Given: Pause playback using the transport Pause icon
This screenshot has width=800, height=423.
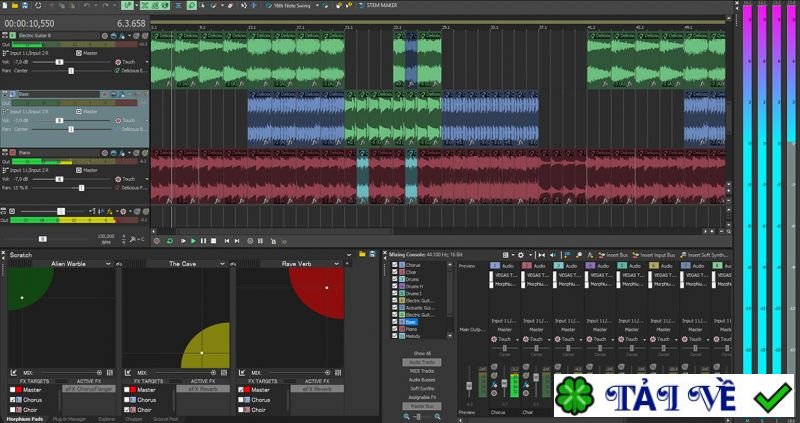Looking at the screenshot, I should 204,240.
